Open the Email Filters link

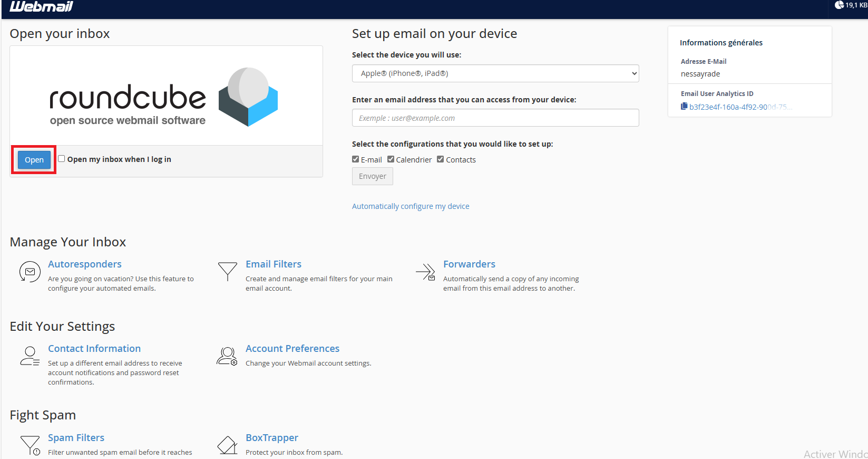click(x=274, y=264)
